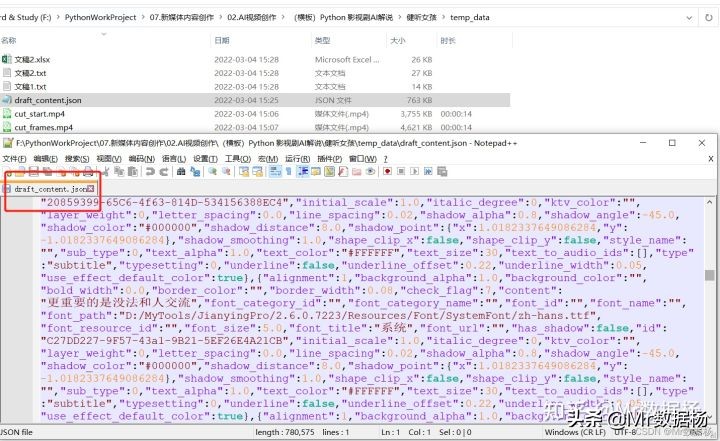Open 视图(V) menu in Notepad++

(x=109, y=158)
